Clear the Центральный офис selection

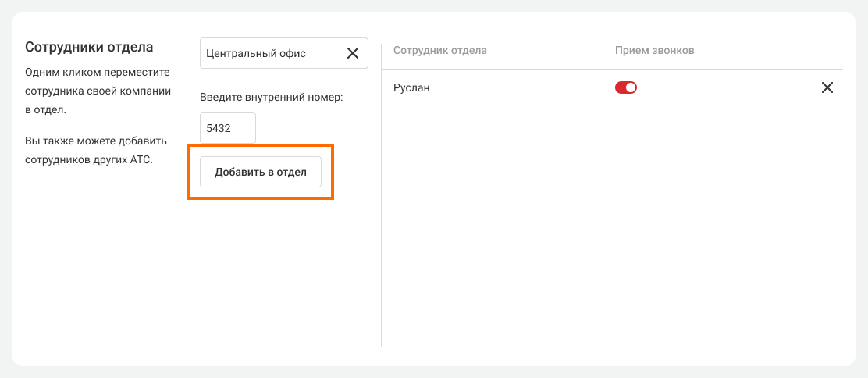point(352,54)
